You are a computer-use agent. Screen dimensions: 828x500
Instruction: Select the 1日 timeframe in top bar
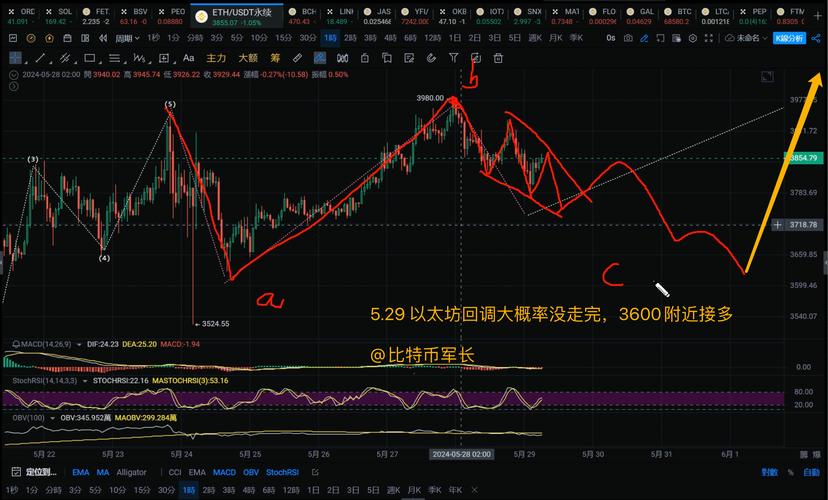pos(455,38)
